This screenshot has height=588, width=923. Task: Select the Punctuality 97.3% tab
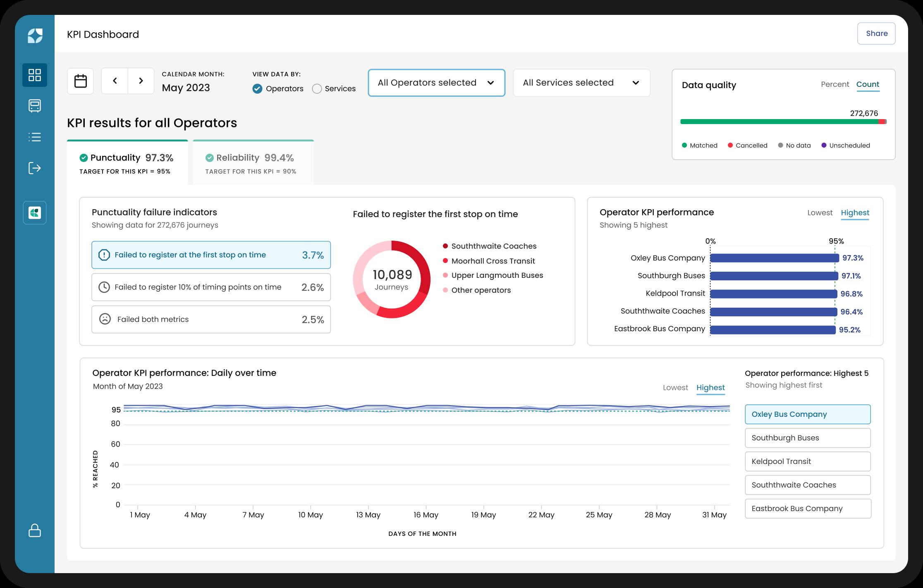[127, 163]
